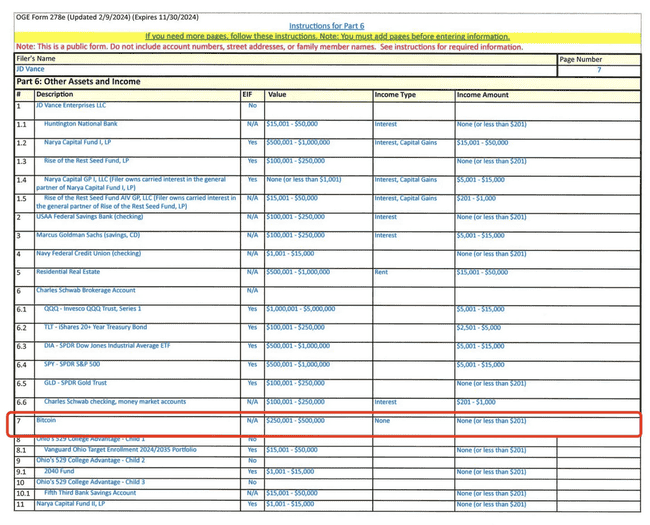
Task: Open the Instructions for Part 6 link
Action: 328,26
